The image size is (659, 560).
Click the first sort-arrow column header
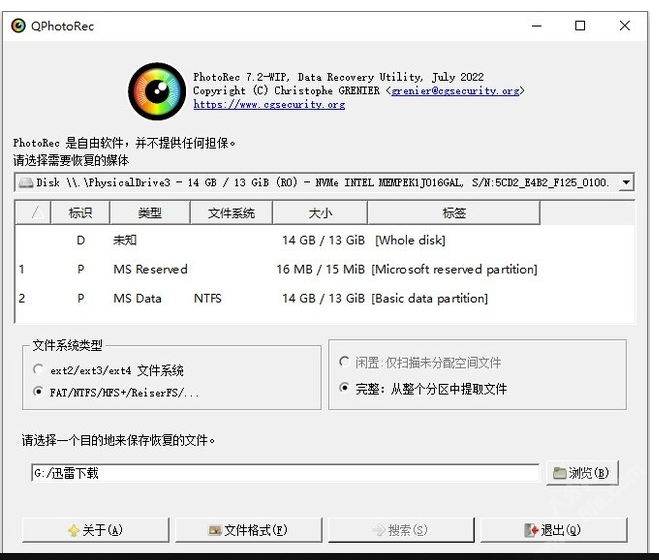[33, 213]
